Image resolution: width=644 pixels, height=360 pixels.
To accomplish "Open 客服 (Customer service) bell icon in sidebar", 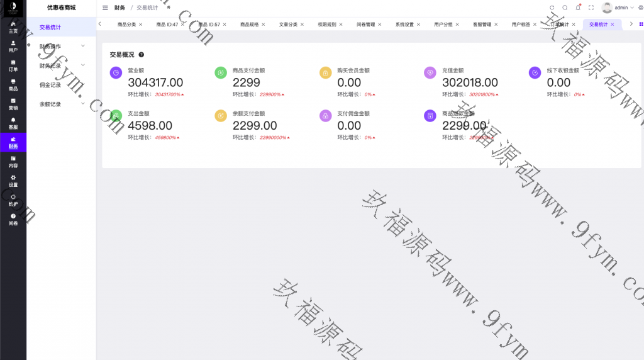I will click(x=13, y=123).
